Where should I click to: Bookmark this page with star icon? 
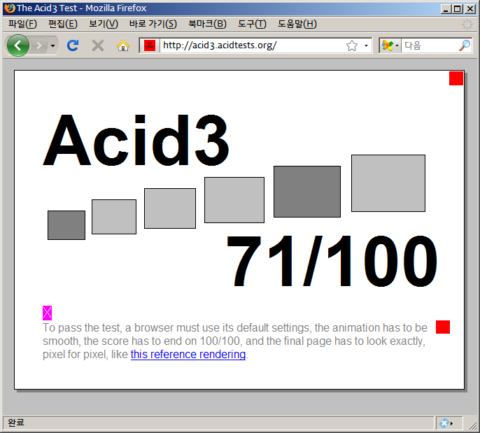click(x=352, y=45)
